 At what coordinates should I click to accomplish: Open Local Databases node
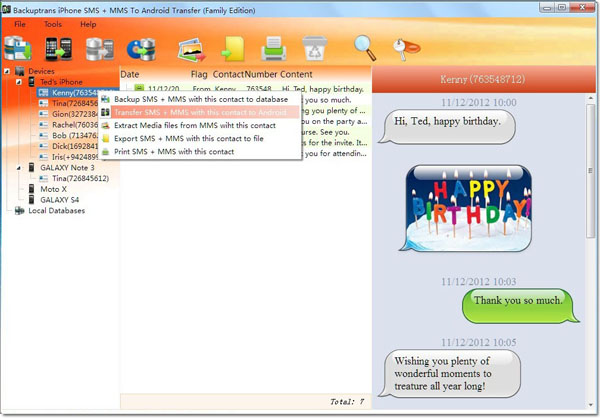click(57, 211)
